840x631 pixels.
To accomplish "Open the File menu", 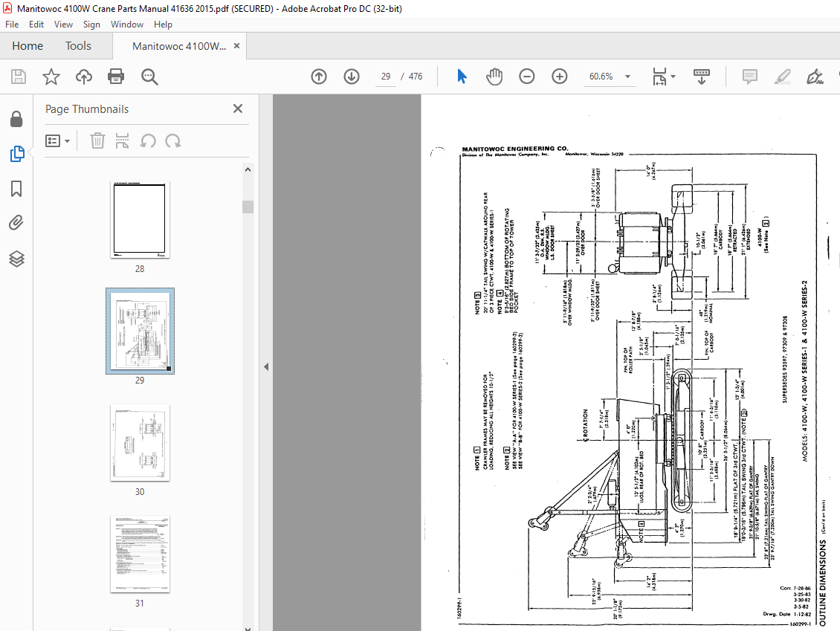I will pyautogui.click(x=12, y=24).
